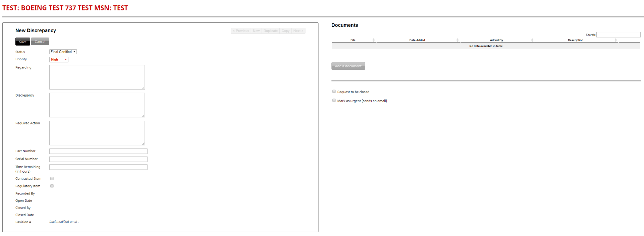Click the 'Open Date' label
The width and height of the screenshot is (644, 236).
click(24, 201)
